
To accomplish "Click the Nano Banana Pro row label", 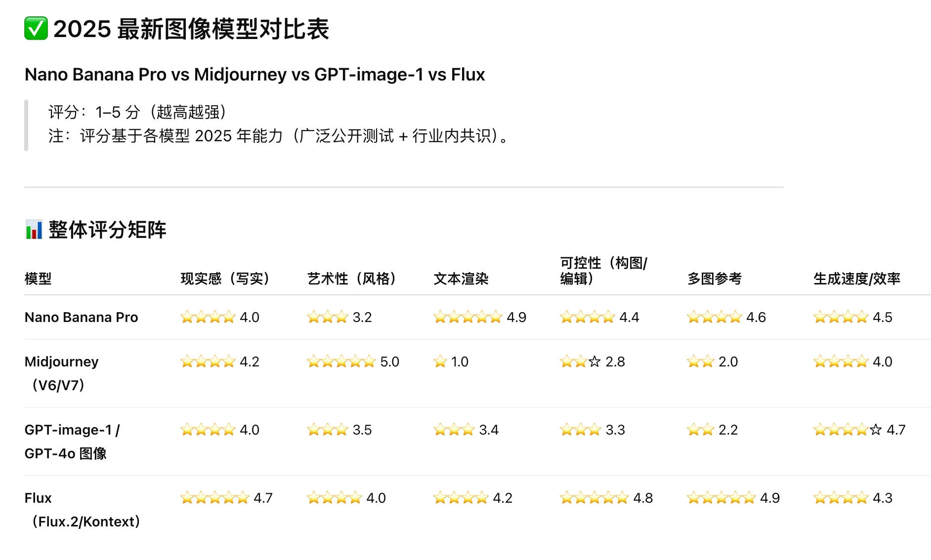I will point(81,318).
